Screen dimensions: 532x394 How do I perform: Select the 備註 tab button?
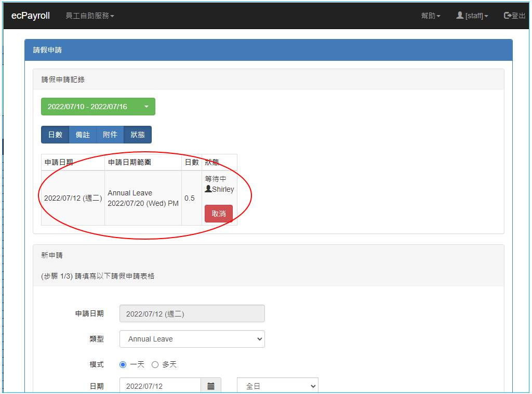[83, 135]
